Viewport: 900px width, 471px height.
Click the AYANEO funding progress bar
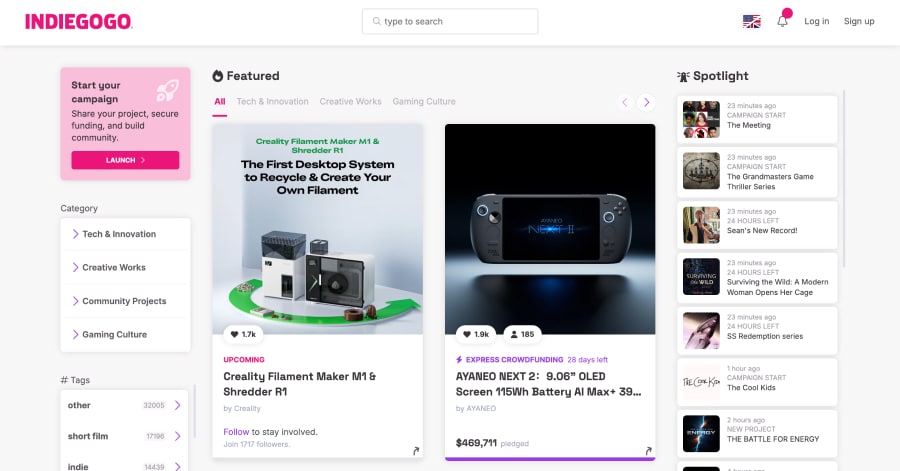550,459
